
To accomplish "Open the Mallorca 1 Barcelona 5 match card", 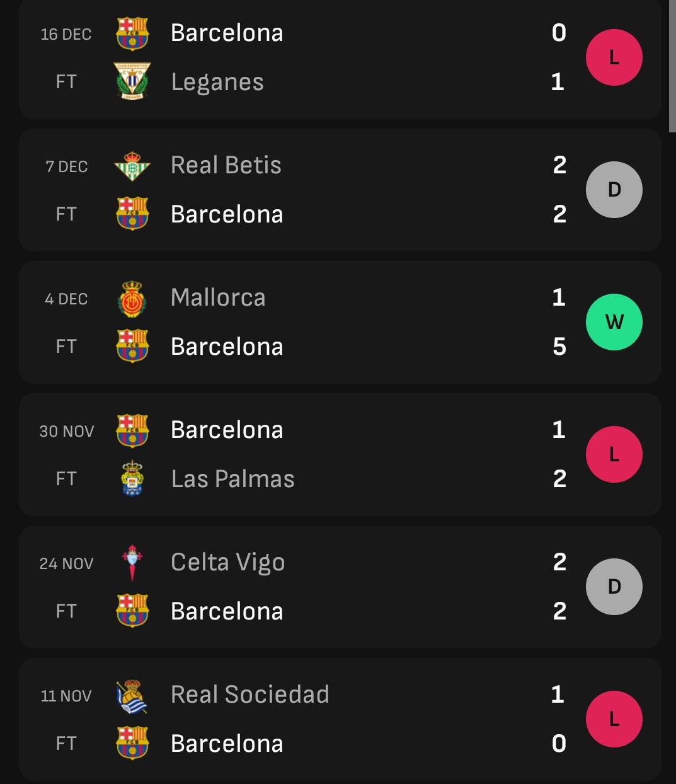I will [x=340, y=322].
